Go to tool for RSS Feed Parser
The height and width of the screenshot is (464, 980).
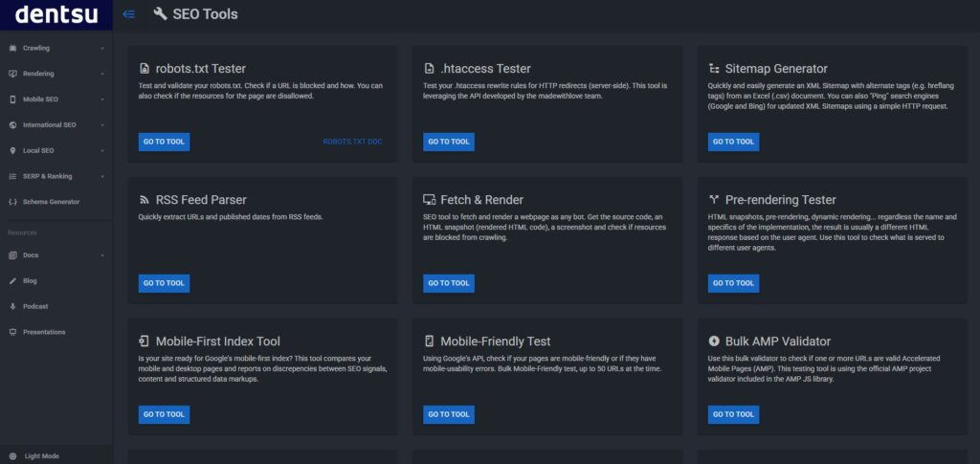pyautogui.click(x=164, y=283)
